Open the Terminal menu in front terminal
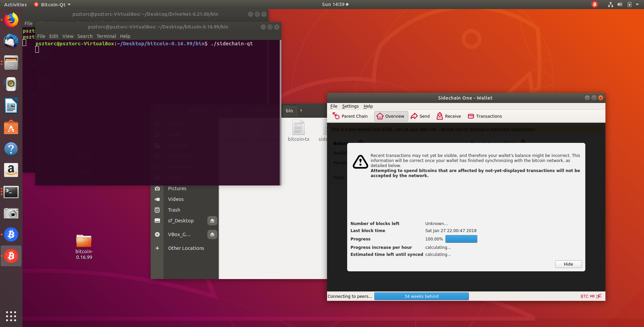Viewport: 644px width, 327px height. [x=106, y=36]
